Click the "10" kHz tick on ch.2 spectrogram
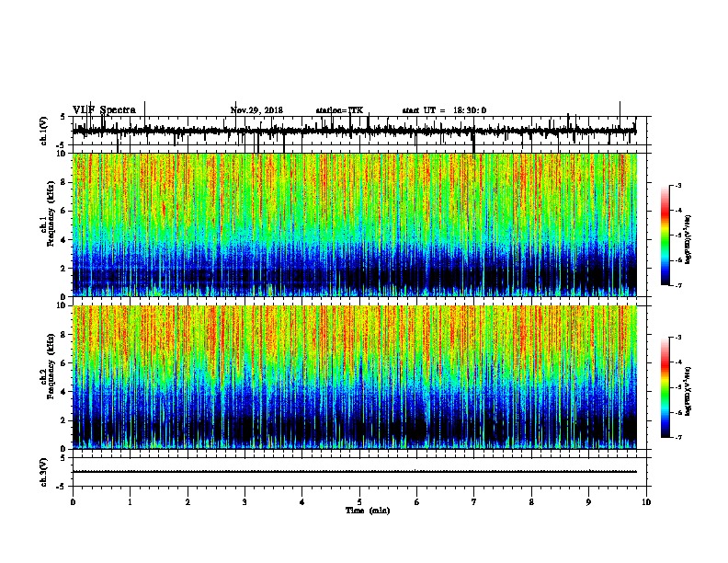This screenshot has width=728, height=563. pyautogui.click(x=62, y=305)
